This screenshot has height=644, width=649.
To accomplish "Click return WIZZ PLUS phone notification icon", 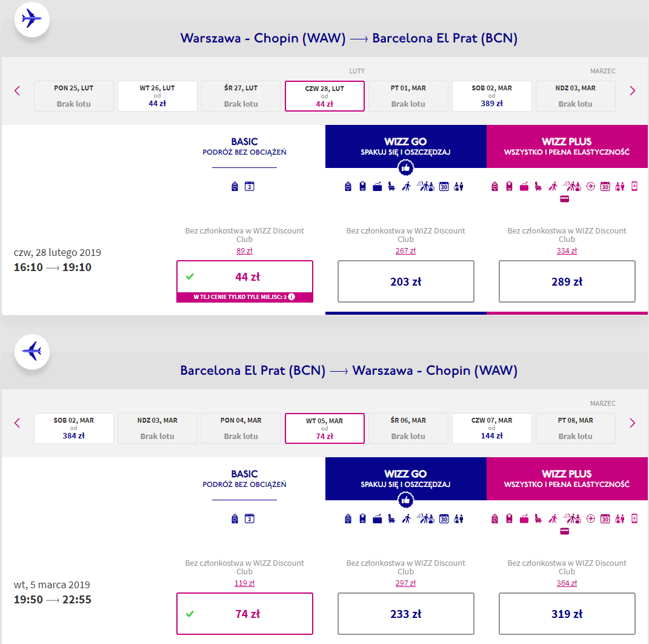I will pos(634,518).
